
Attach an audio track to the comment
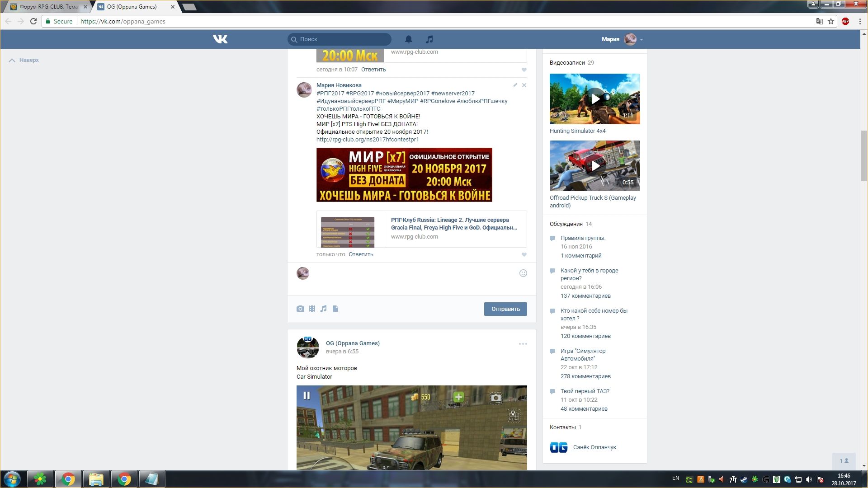(324, 309)
